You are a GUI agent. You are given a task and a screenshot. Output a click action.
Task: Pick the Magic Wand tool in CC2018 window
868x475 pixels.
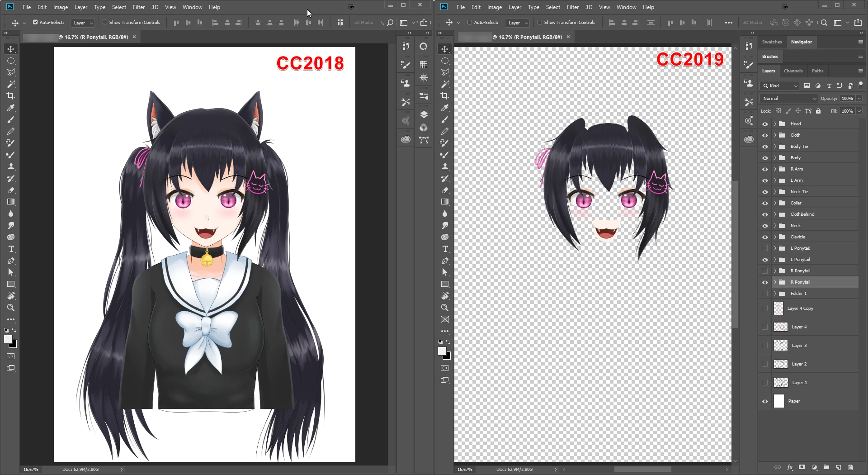pos(11,84)
